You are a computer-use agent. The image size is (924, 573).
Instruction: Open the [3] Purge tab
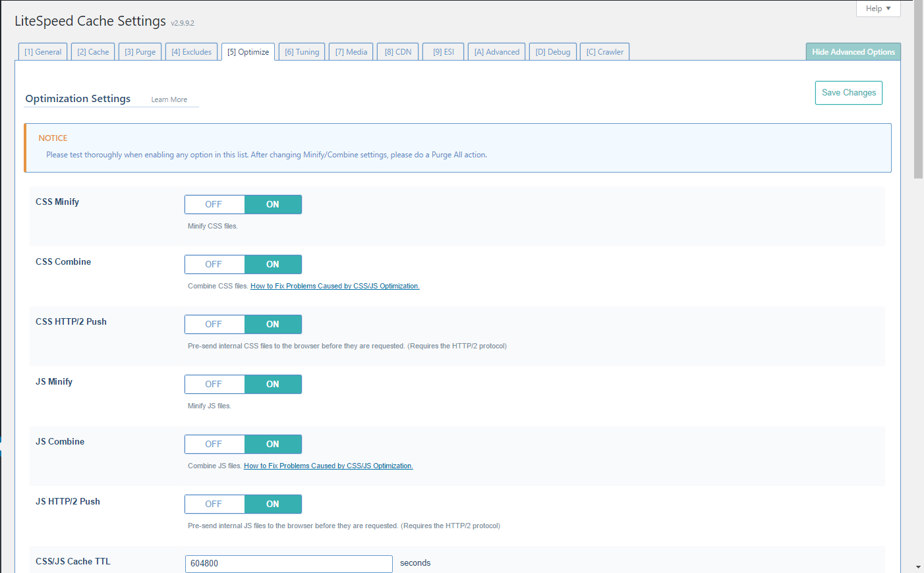(x=140, y=52)
